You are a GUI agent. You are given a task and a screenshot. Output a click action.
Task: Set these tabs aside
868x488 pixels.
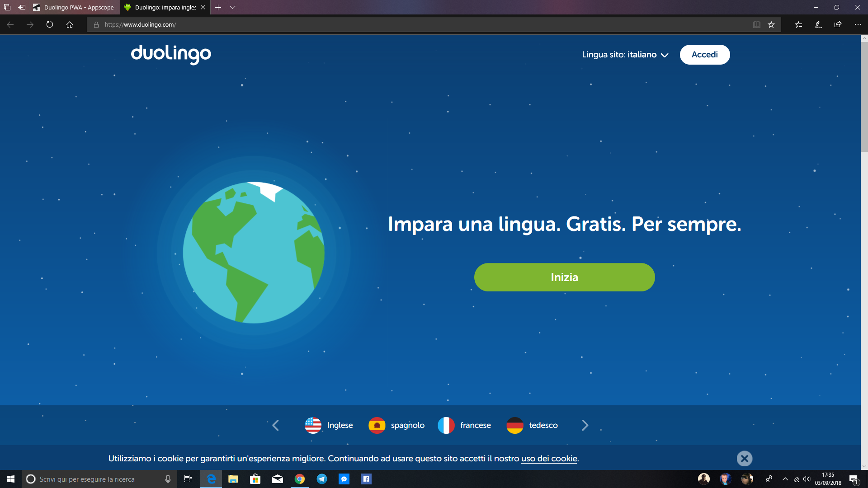coord(21,7)
